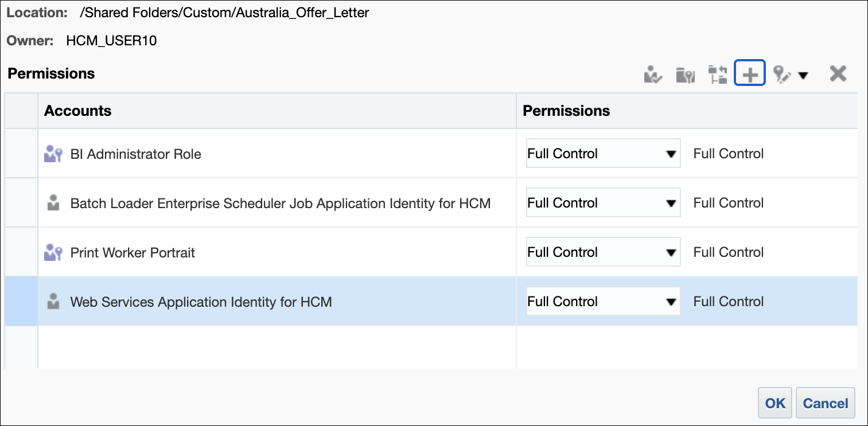The image size is (868, 426).
Task: Select the Batch Loader Enterprise Scheduler row
Action: (280, 203)
